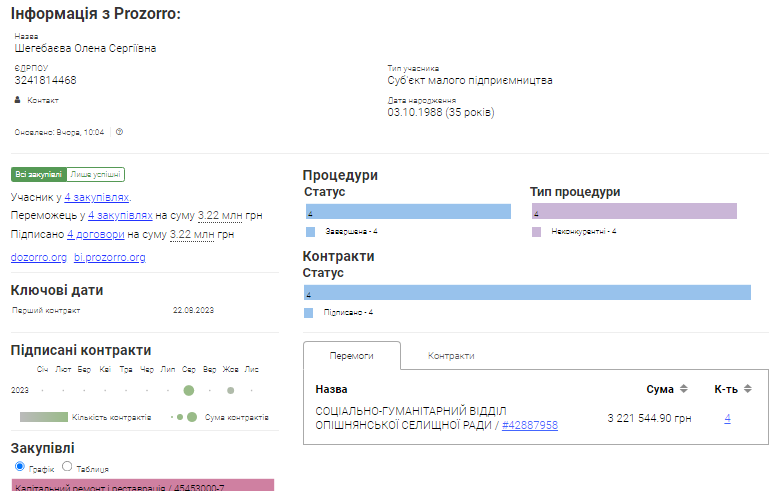Screen dimensions: 778x491
Task: Click the Неконкурентні legend square icon
Action: (x=536, y=231)
